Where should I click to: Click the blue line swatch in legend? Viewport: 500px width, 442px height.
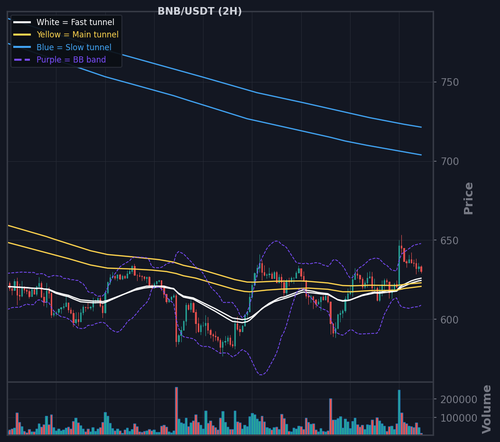click(22, 47)
